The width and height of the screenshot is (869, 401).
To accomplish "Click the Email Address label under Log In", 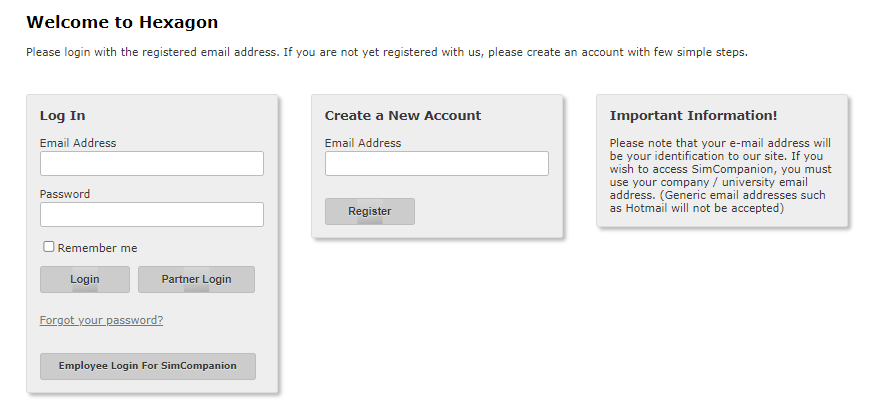I will pos(78,143).
